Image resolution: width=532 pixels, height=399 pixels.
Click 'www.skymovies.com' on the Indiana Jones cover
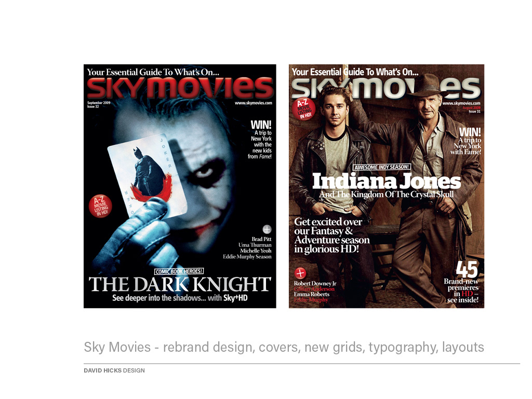coord(461,103)
